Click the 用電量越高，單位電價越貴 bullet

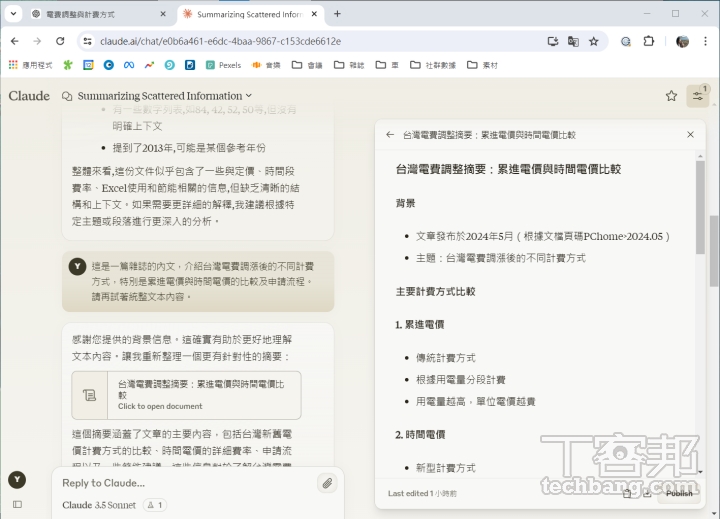coord(476,402)
